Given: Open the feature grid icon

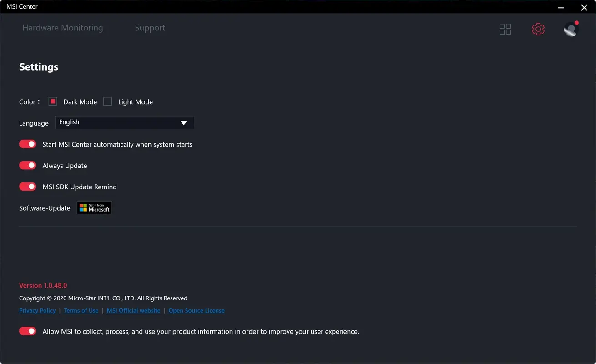Looking at the screenshot, I should point(505,29).
